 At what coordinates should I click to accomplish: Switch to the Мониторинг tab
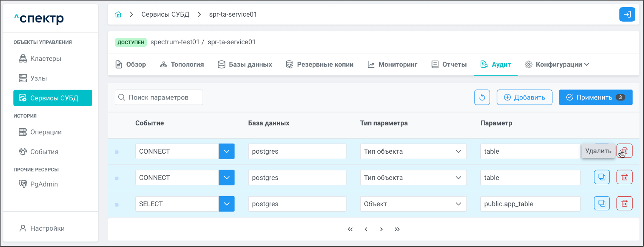tap(392, 65)
